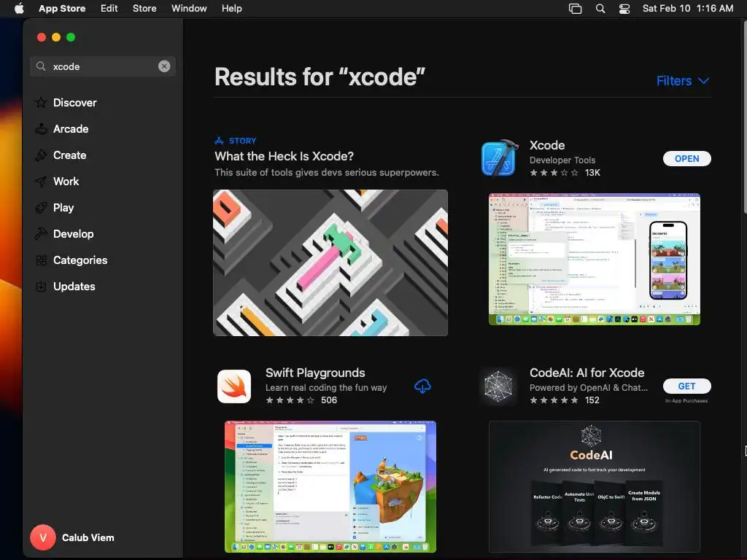This screenshot has width=747, height=560.
Task: Go to the Arcade section
Action: [x=71, y=128]
